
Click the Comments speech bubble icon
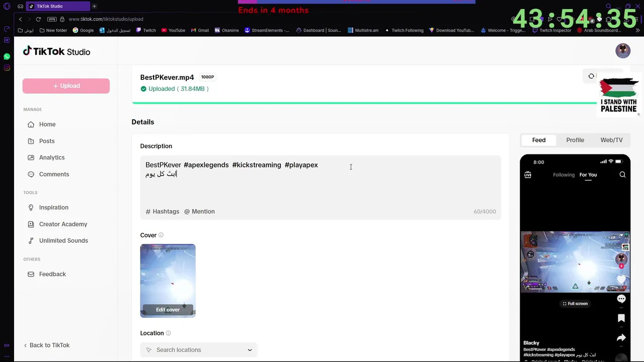coord(31,174)
